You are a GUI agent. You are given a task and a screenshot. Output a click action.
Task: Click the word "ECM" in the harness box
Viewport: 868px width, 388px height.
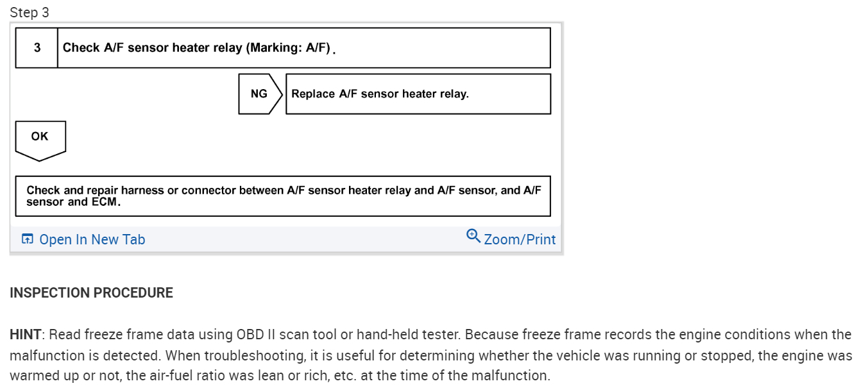105,202
